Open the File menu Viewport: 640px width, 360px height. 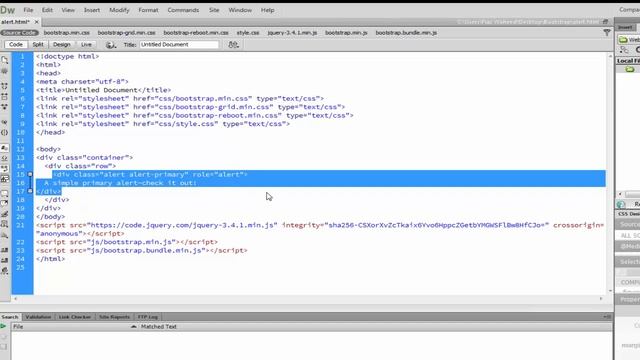(28, 10)
